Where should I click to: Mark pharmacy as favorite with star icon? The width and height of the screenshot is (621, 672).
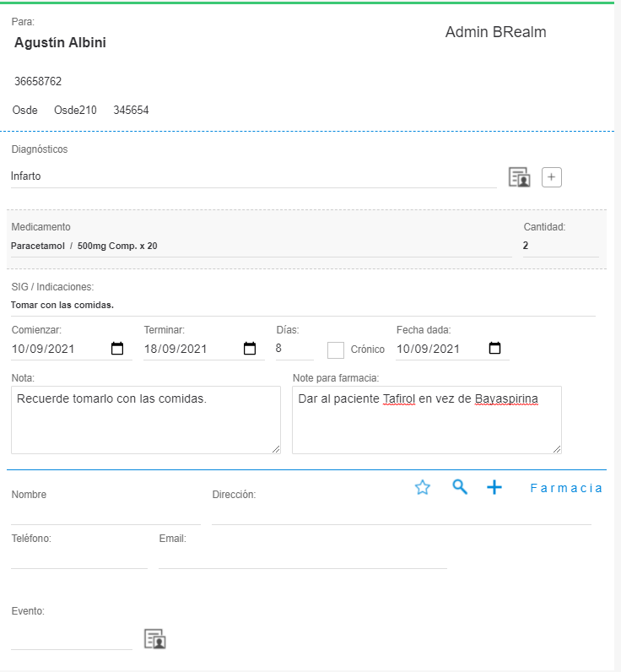pyautogui.click(x=423, y=487)
